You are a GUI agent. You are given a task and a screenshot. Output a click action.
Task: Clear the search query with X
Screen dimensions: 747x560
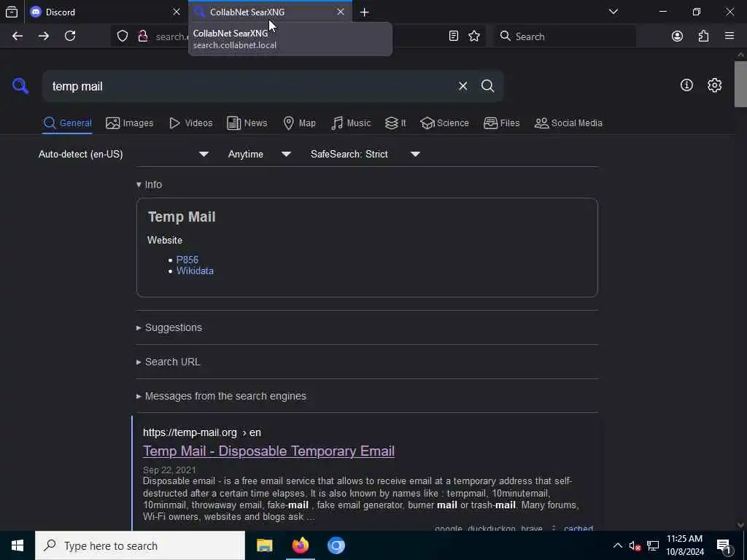coord(462,86)
